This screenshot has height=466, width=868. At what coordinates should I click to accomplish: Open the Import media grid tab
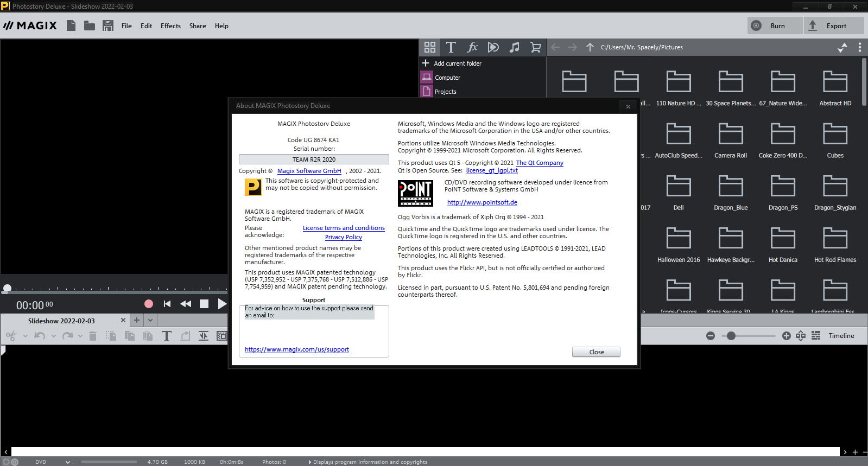coord(430,47)
